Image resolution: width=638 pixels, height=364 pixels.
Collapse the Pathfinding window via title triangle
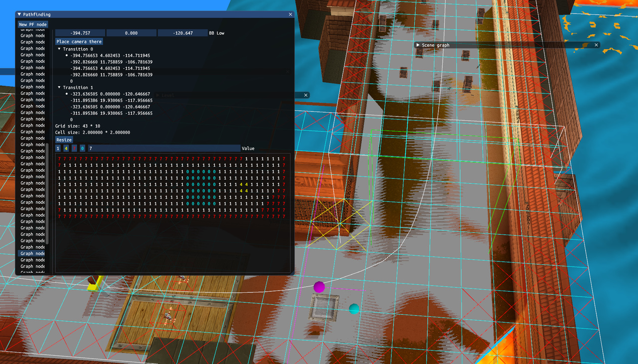[19, 15]
